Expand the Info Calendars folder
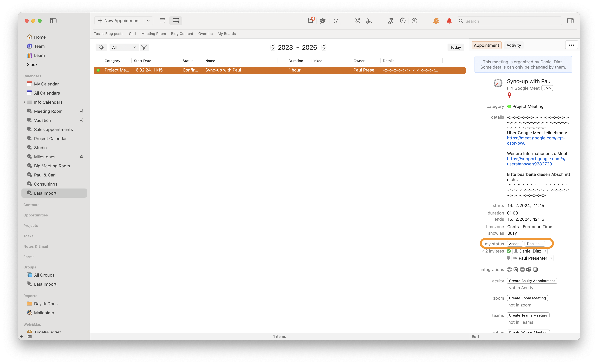Image resolution: width=598 pixels, height=364 pixels. pos(24,102)
